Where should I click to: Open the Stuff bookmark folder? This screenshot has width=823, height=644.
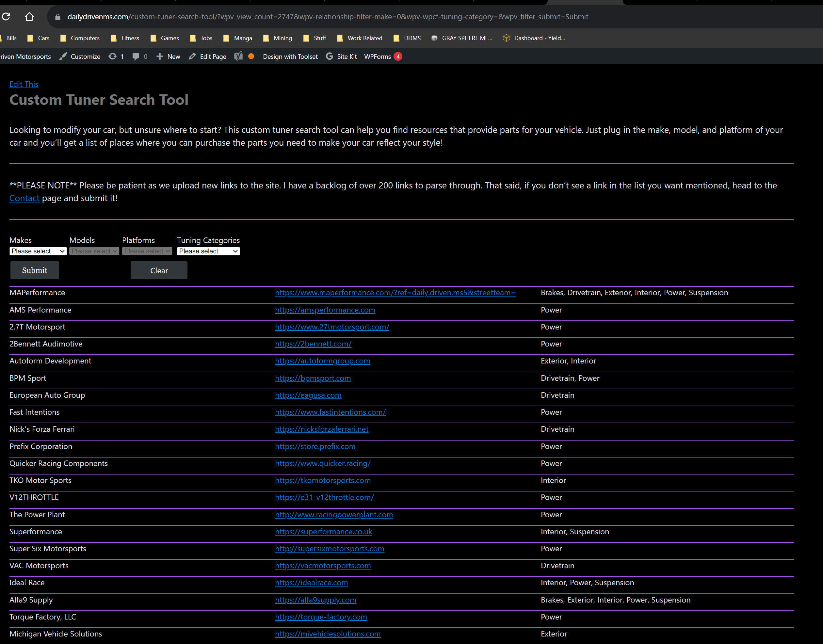[x=315, y=38]
